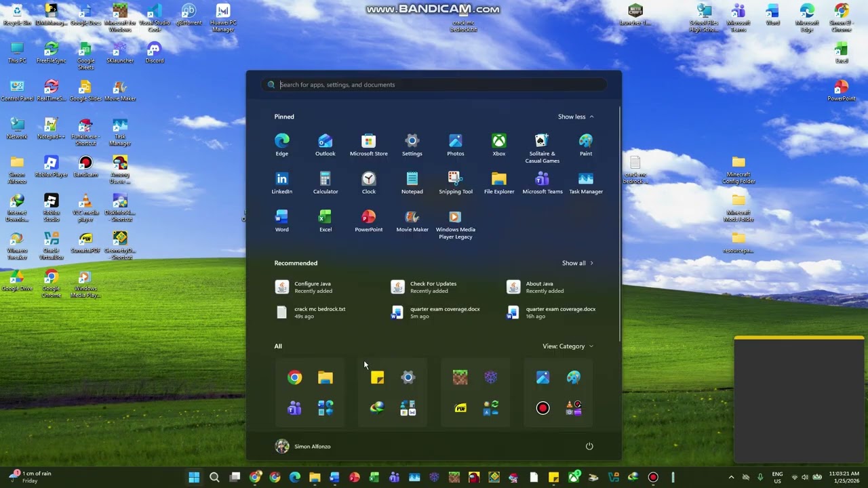Select the Huawei PC Manager desktop icon

pos(223,18)
